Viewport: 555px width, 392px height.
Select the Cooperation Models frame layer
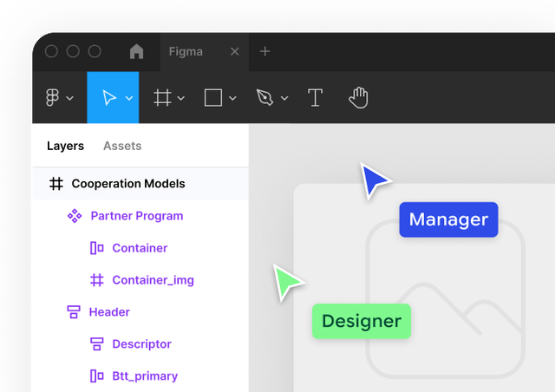coord(141,184)
